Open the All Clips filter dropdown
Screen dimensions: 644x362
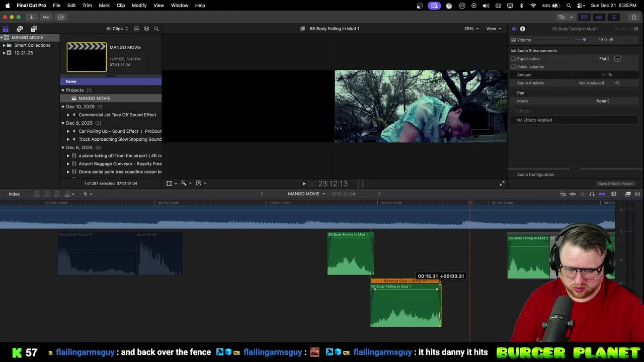[x=117, y=29]
